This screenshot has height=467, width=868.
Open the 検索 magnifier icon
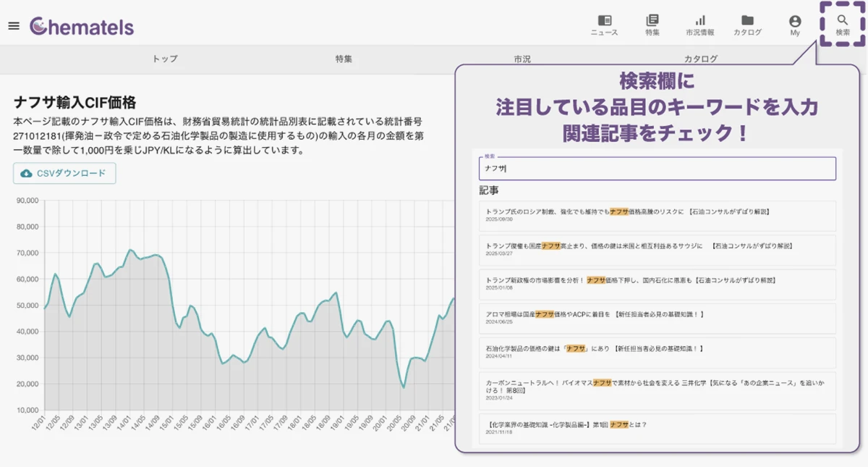point(843,25)
